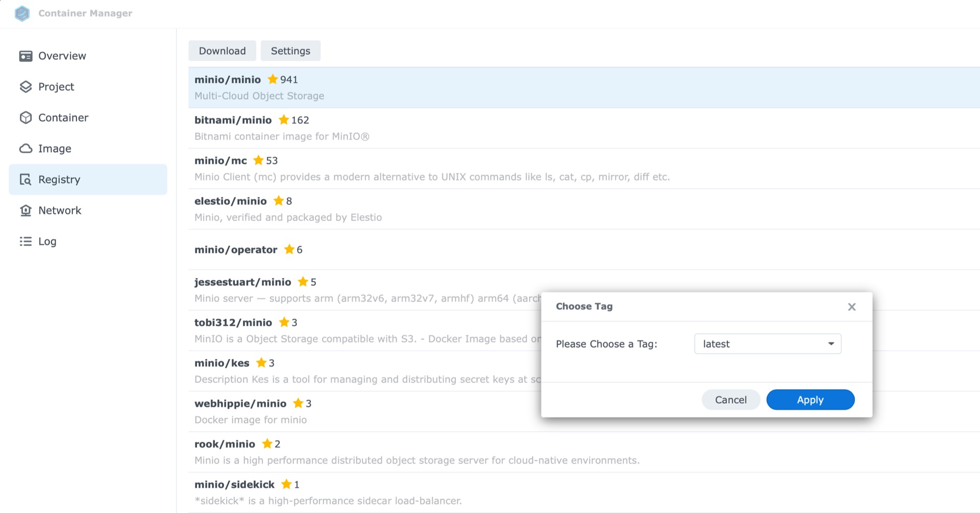Cancel the Choose Tag dialog
This screenshot has width=980, height=513.
click(x=731, y=400)
